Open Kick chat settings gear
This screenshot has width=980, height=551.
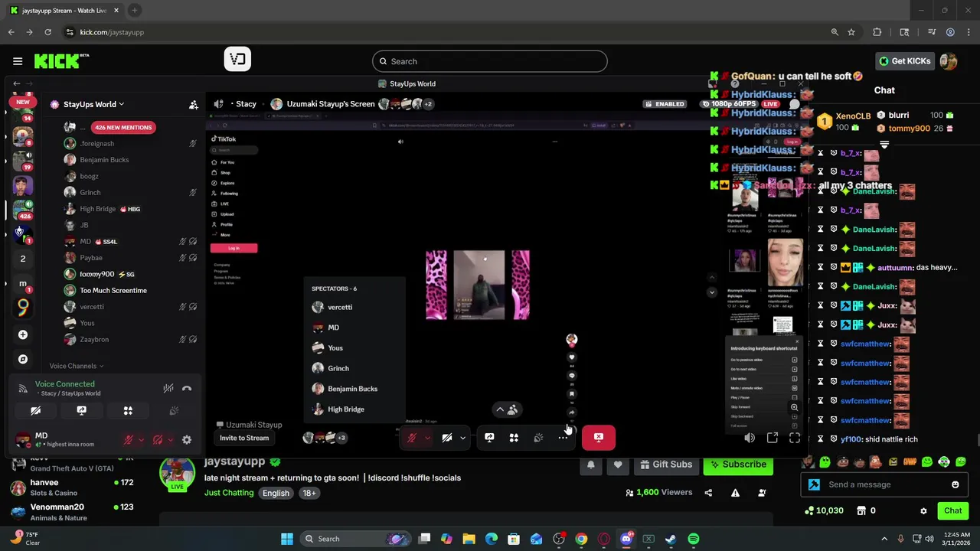pos(923,510)
